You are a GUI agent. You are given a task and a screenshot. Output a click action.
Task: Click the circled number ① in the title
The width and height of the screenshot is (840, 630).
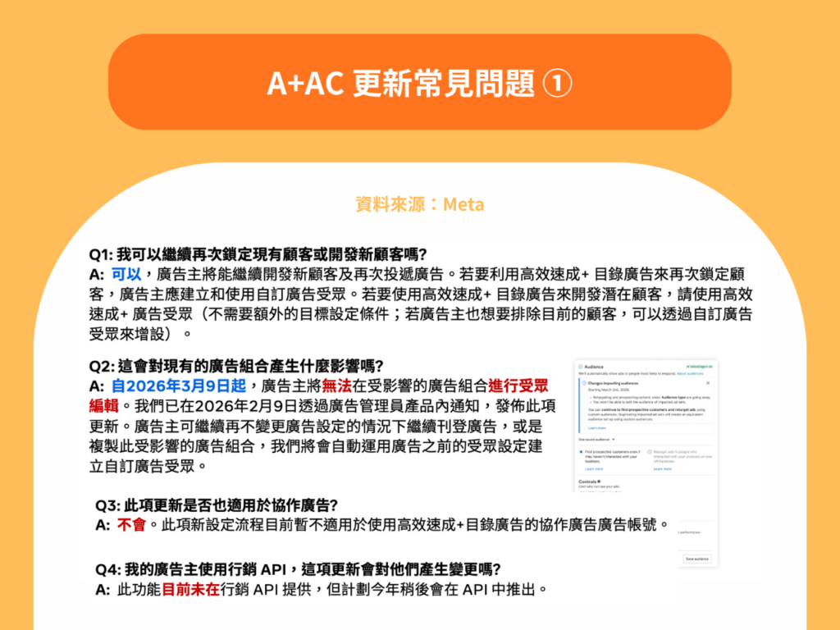pyautogui.click(x=559, y=83)
